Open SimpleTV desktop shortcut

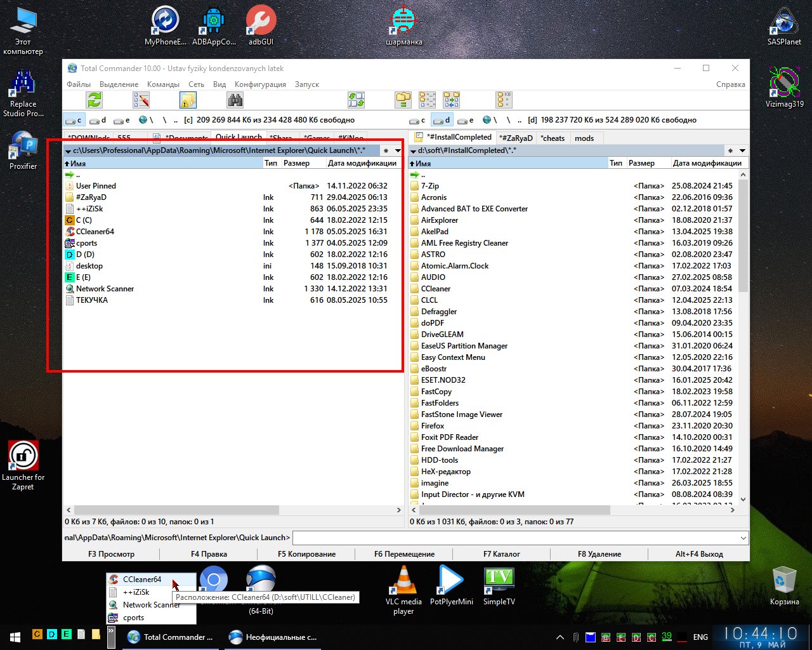coord(499,585)
